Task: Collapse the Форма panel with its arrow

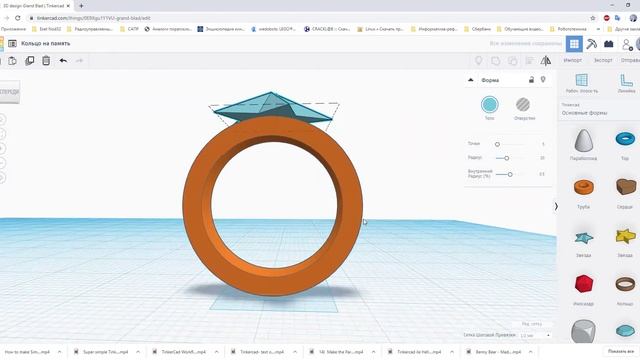Action: [471, 80]
